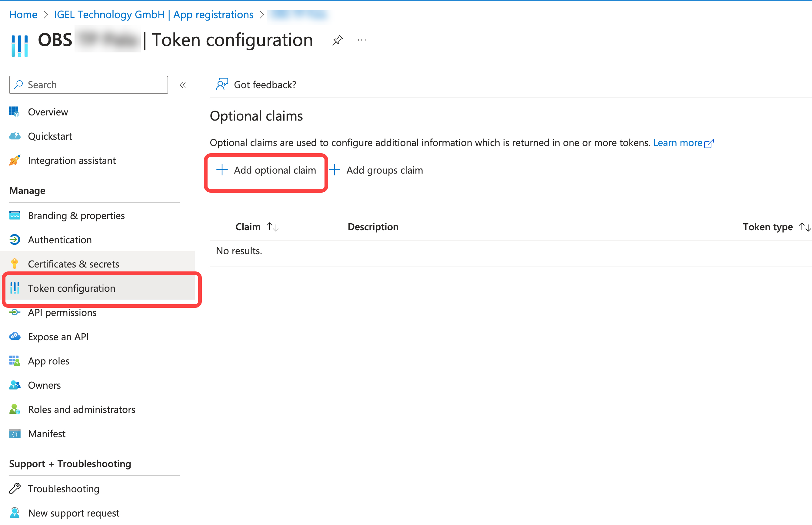Click the Overview grid icon

14,112
